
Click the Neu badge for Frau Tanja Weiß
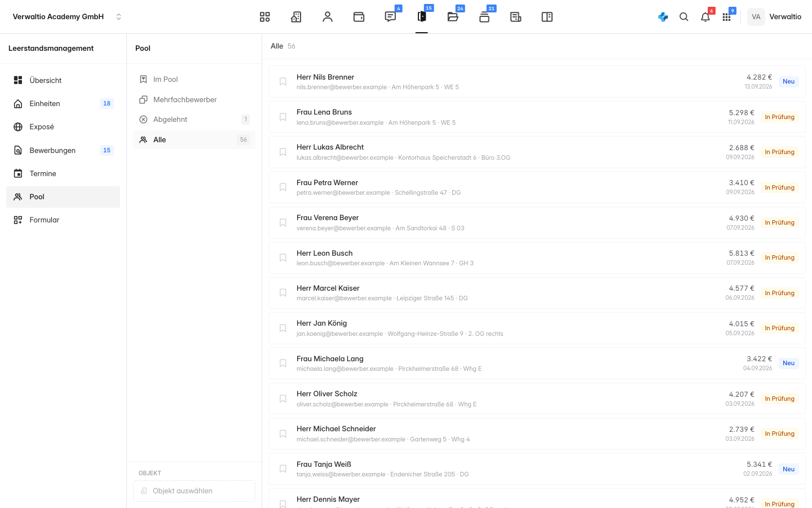click(x=788, y=469)
